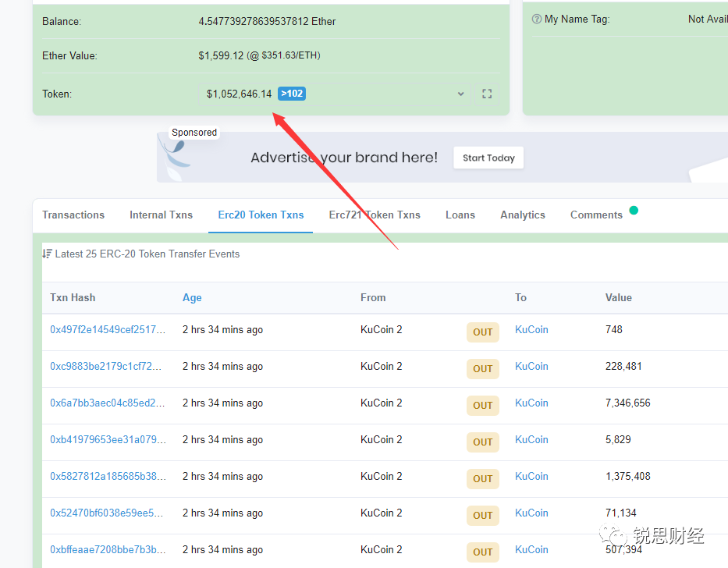The height and width of the screenshot is (568, 728).
Task: Click KuCoin recipient in the 1,375,408 row
Action: point(531,477)
